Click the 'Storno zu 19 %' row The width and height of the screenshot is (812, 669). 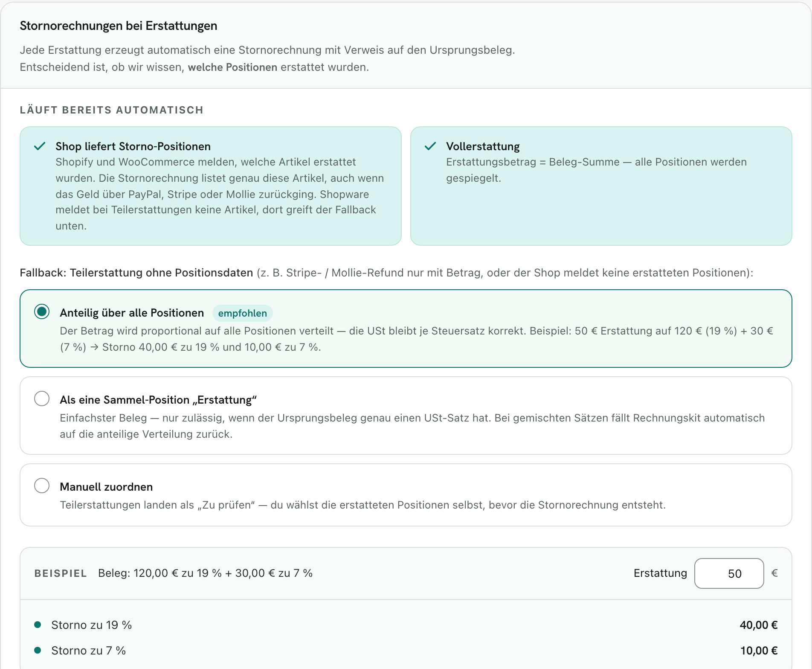[x=406, y=625]
